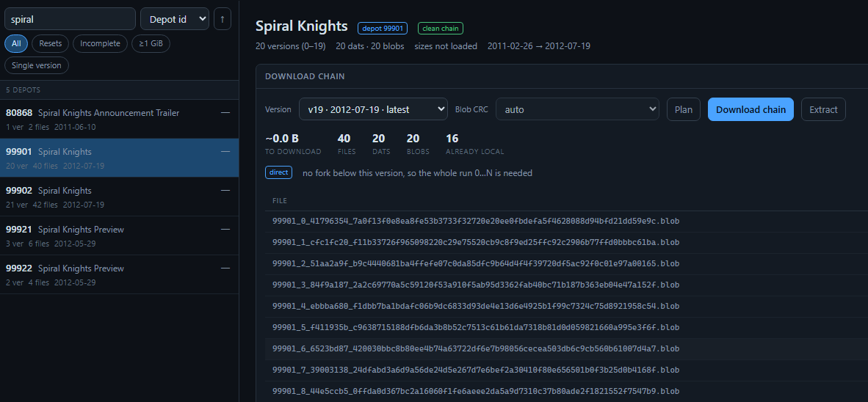
Task: Click the 40 files stat
Action: (x=347, y=145)
